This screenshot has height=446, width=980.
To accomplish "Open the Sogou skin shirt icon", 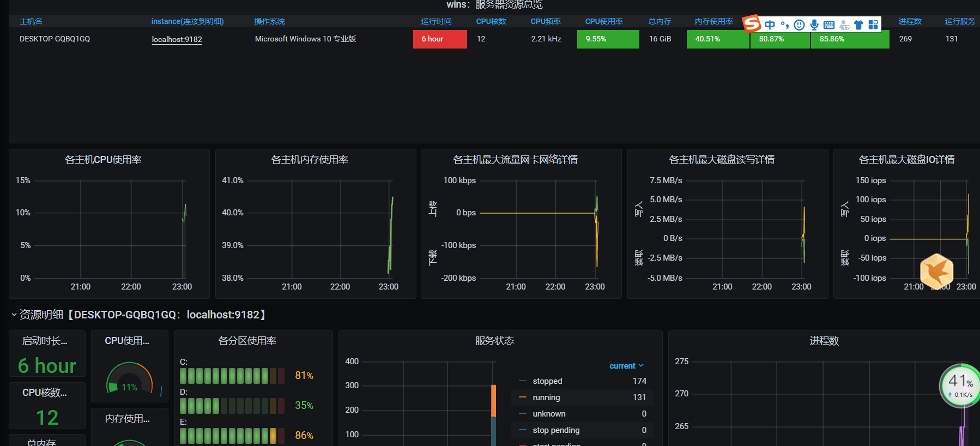I will click(858, 25).
